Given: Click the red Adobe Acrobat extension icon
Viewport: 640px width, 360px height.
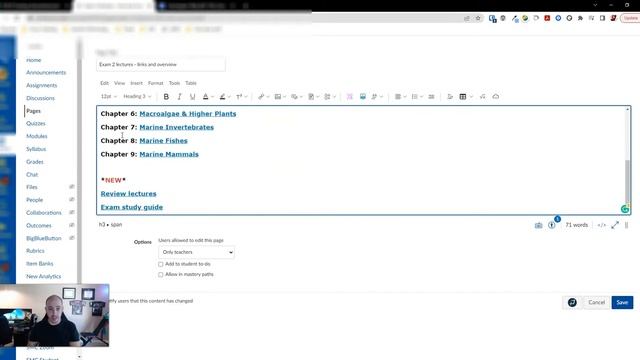Looking at the screenshot, I should coord(547,18).
